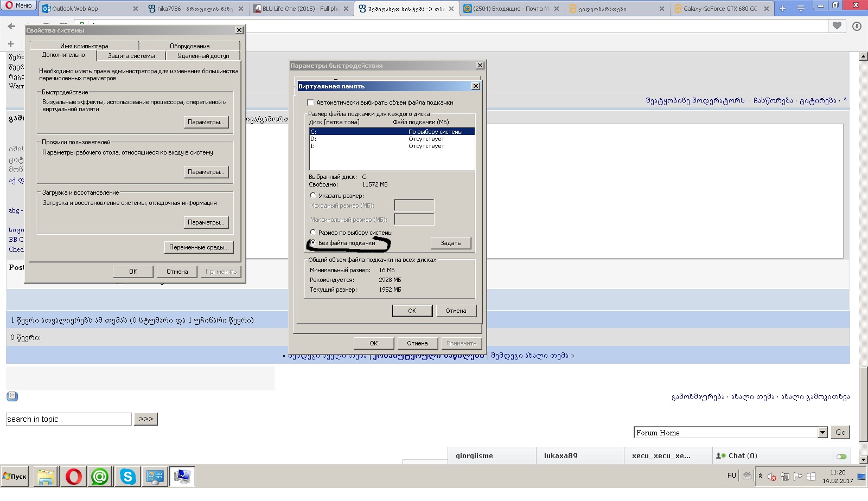Close the BLU Life One tab
This screenshot has height=501, width=868.
pyautogui.click(x=346, y=9)
